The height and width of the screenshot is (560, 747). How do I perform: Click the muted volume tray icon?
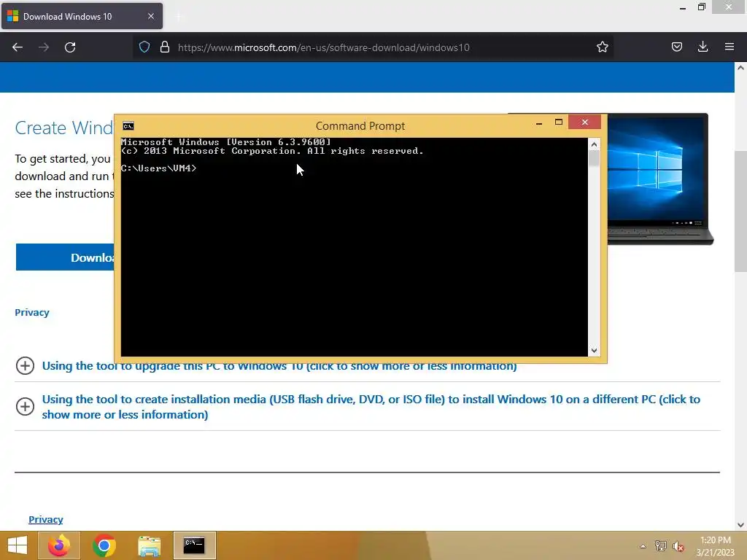(x=678, y=546)
